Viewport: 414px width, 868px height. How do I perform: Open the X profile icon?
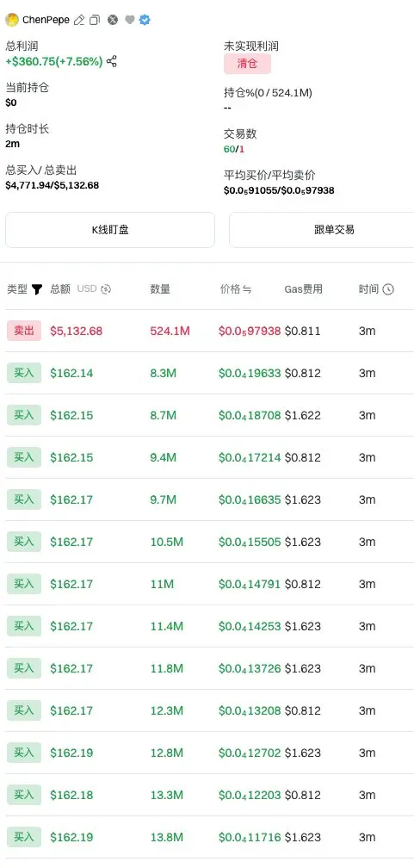click(113, 20)
